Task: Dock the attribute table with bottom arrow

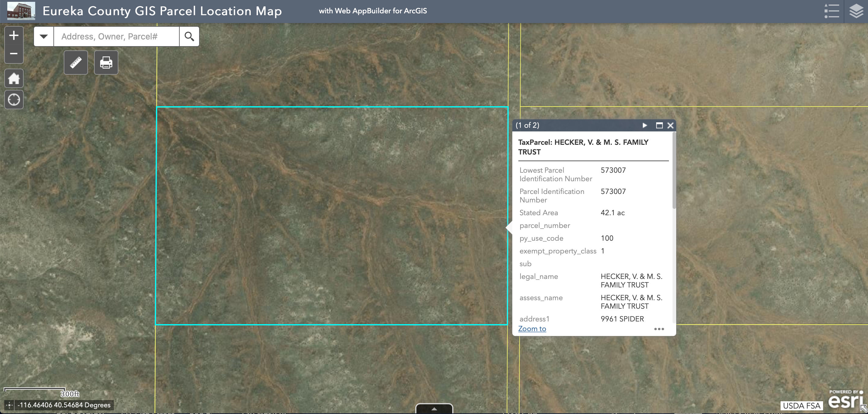Action: click(x=434, y=409)
